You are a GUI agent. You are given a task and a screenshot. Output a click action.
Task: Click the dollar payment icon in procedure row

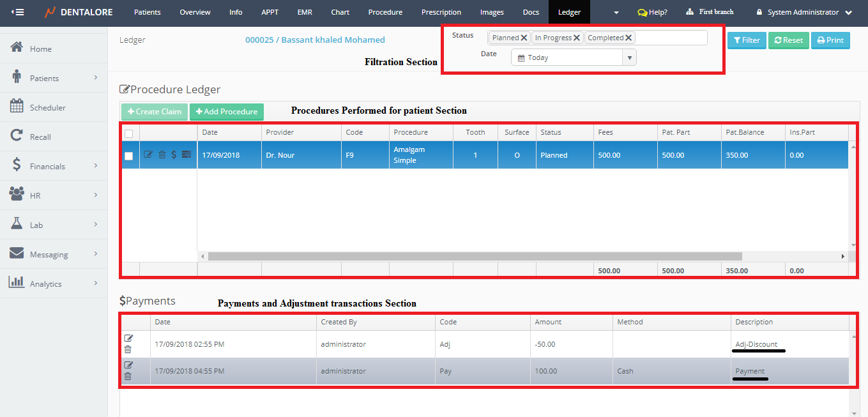[174, 155]
